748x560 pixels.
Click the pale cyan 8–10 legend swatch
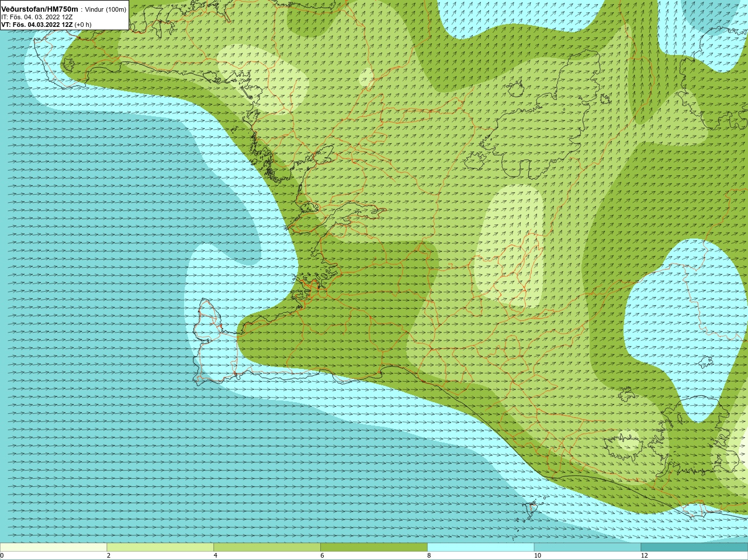(x=481, y=547)
